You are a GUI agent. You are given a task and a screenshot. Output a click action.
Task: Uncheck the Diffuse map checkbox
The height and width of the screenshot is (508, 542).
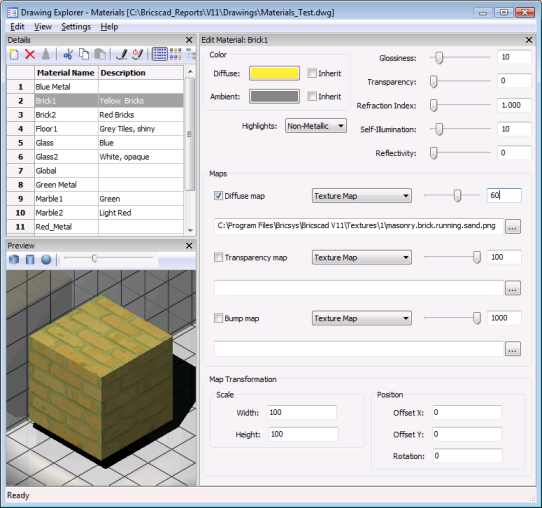218,196
